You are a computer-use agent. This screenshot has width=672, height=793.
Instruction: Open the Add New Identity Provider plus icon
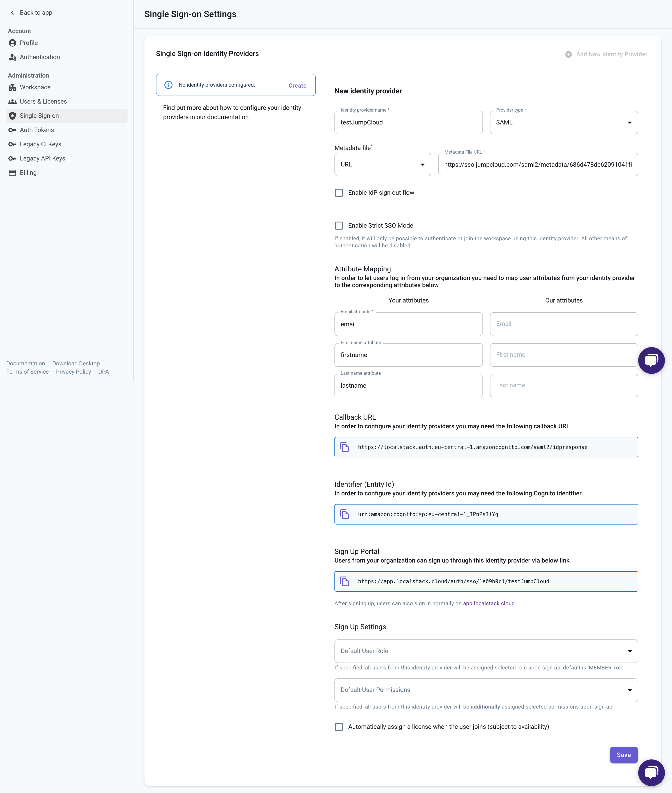[x=568, y=54]
